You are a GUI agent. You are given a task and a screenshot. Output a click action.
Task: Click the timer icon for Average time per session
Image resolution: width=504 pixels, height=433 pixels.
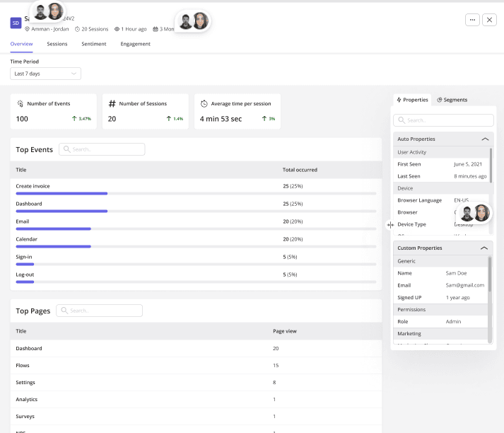(x=204, y=103)
